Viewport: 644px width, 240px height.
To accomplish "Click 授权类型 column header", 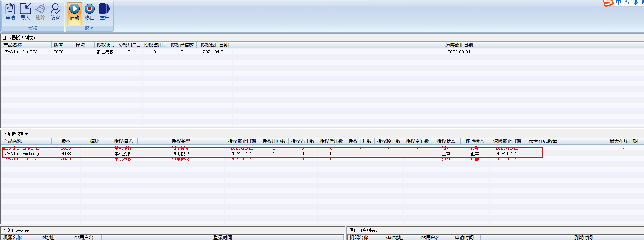I will (181, 141).
